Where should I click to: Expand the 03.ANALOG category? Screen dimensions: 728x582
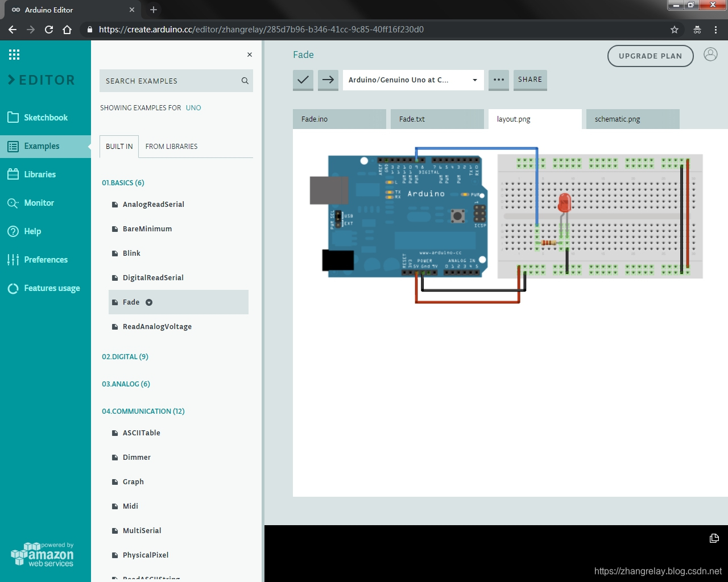(x=126, y=384)
